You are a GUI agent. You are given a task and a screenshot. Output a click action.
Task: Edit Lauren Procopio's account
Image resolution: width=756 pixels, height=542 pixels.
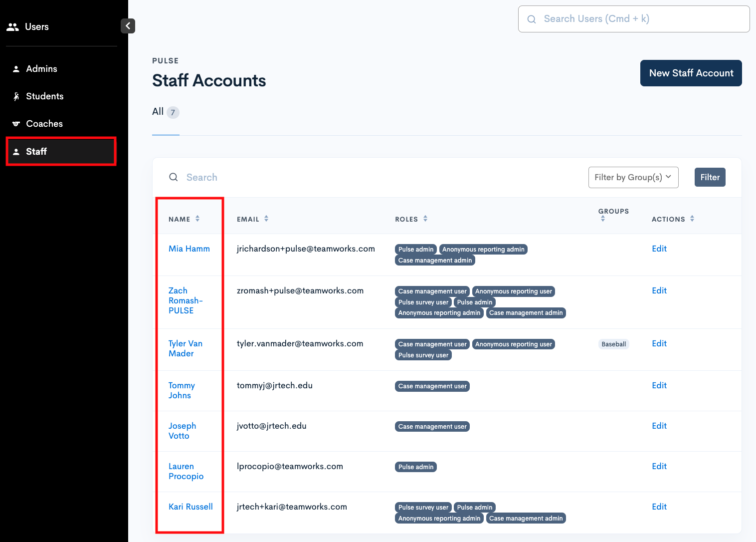pyautogui.click(x=659, y=466)
